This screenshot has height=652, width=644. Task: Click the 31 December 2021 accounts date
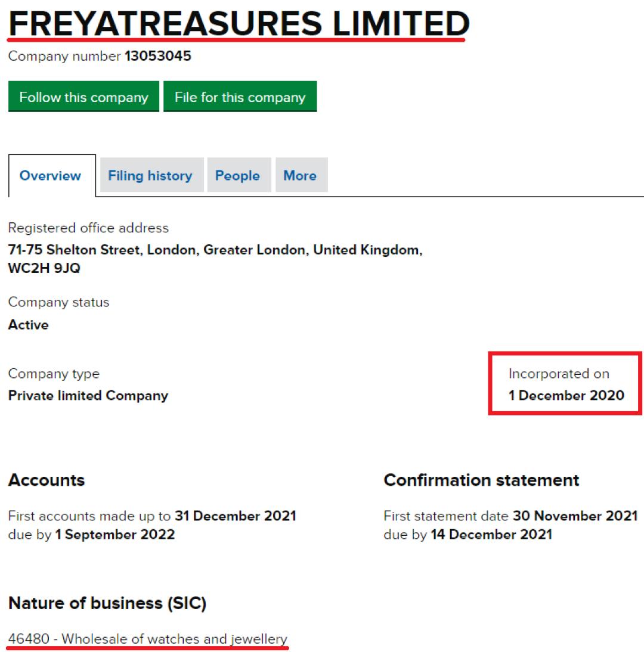(x=236, y=516)
